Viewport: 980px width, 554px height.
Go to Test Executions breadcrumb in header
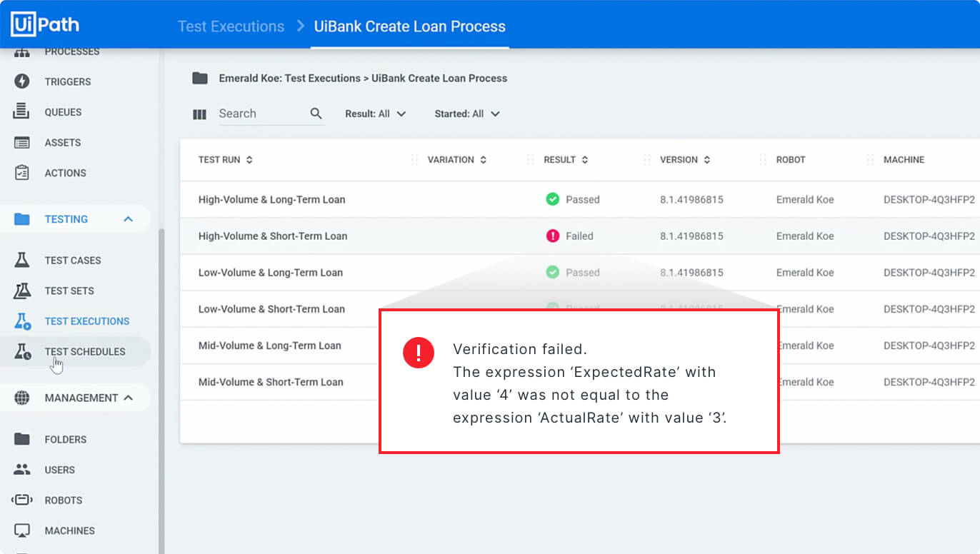231,26
